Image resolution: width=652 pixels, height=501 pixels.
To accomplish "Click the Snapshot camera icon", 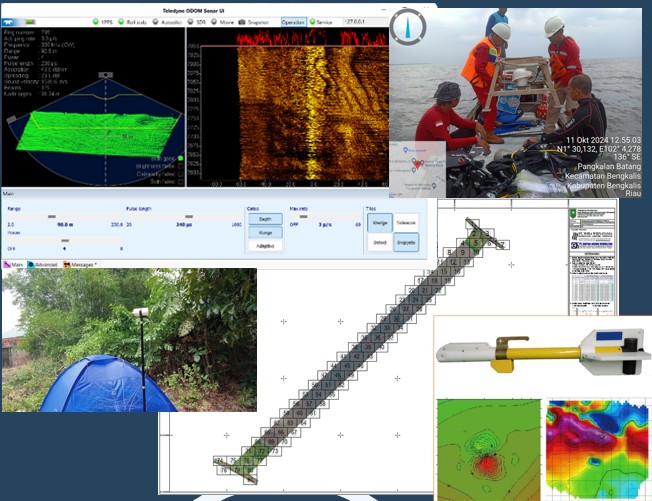I will [242, 22].
